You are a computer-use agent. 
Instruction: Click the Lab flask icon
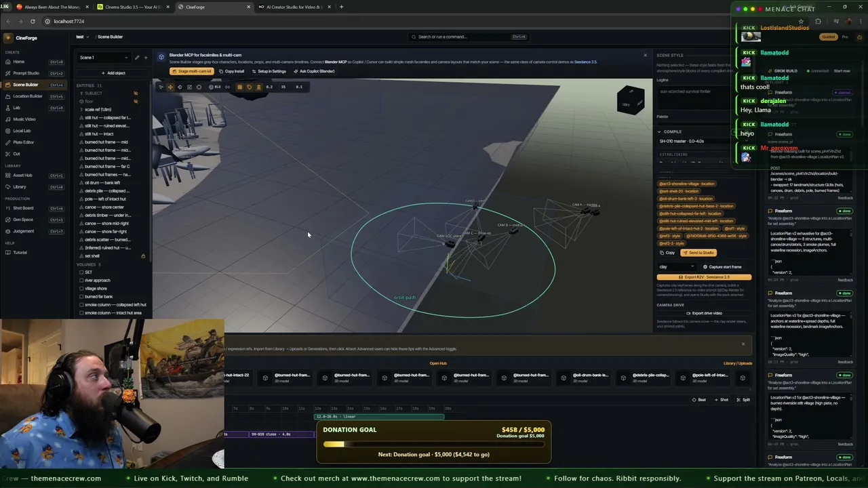click(x=8, y=108)
